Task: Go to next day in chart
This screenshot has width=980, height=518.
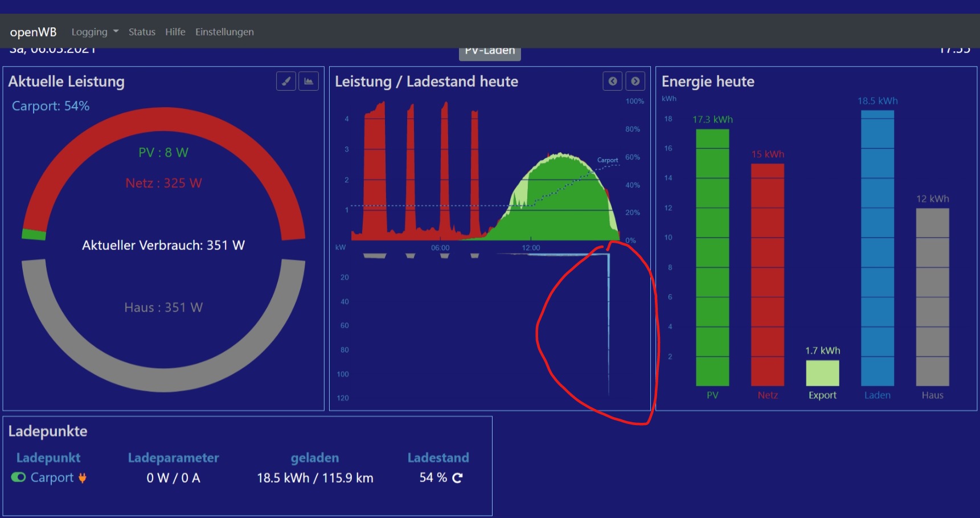Action: pyautogui.click(x=635, y=81)
